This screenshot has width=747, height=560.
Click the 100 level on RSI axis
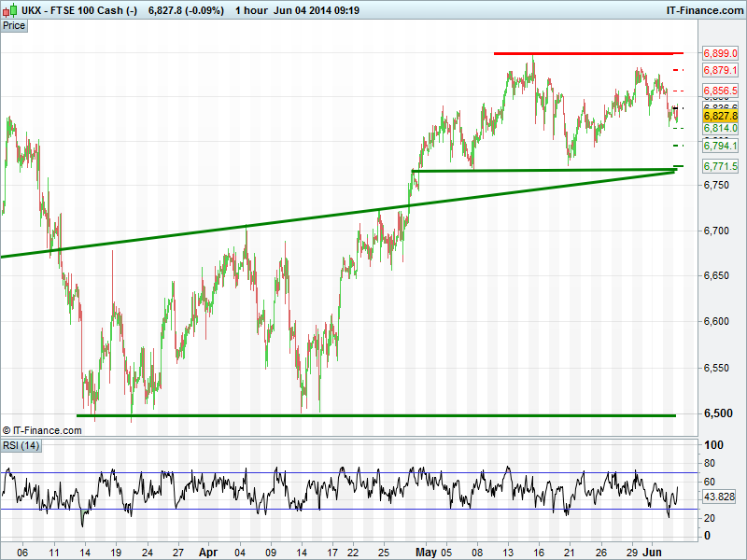tap(713, 445)
